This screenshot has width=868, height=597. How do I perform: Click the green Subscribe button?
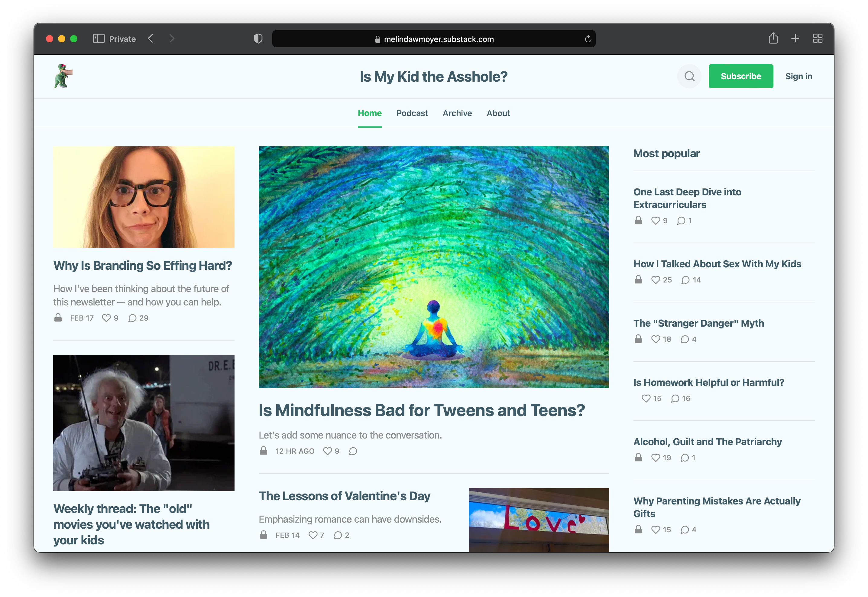pos(740,76)
